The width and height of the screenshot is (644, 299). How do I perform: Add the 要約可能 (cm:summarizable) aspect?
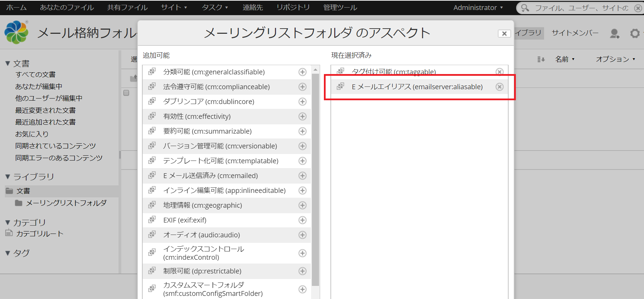pyautogui.click(x=302, y=131)
